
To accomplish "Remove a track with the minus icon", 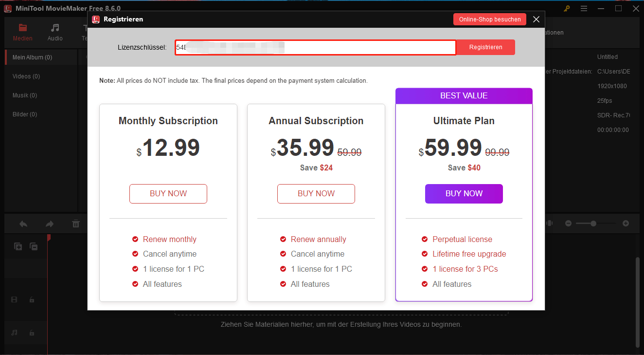I will click(34, 247).
